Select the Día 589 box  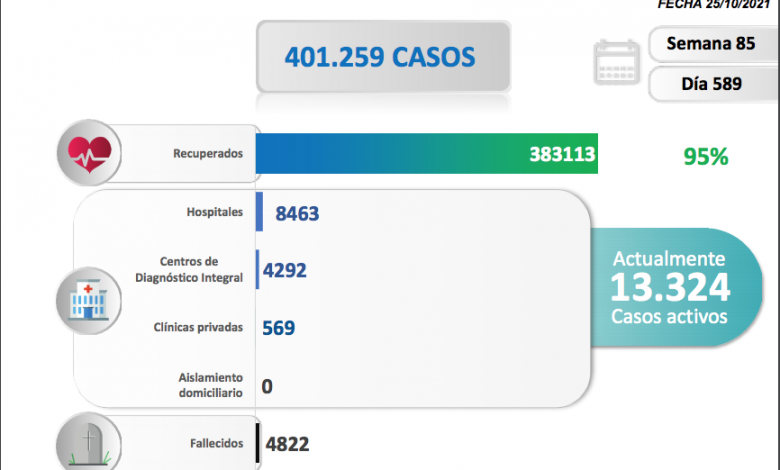(709, 84)
